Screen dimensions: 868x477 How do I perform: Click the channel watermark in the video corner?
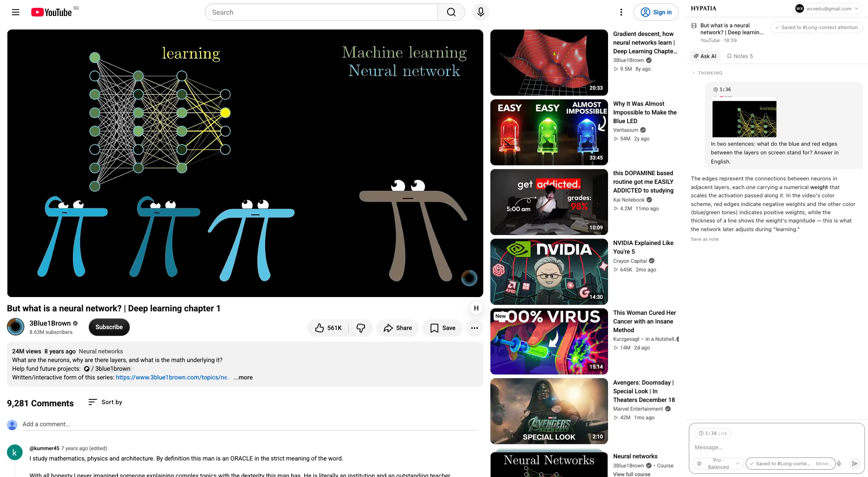pyautogui.click(x=469, y=278)
